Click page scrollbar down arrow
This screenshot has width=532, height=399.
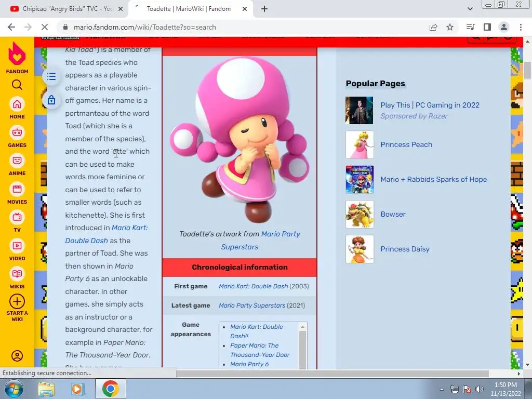(527, 365)
